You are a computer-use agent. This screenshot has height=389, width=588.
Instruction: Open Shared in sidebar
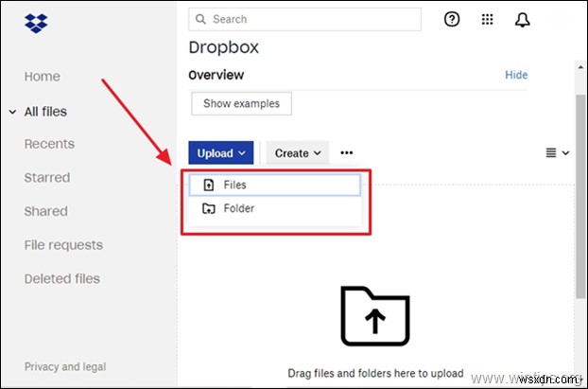coord(45,211)
